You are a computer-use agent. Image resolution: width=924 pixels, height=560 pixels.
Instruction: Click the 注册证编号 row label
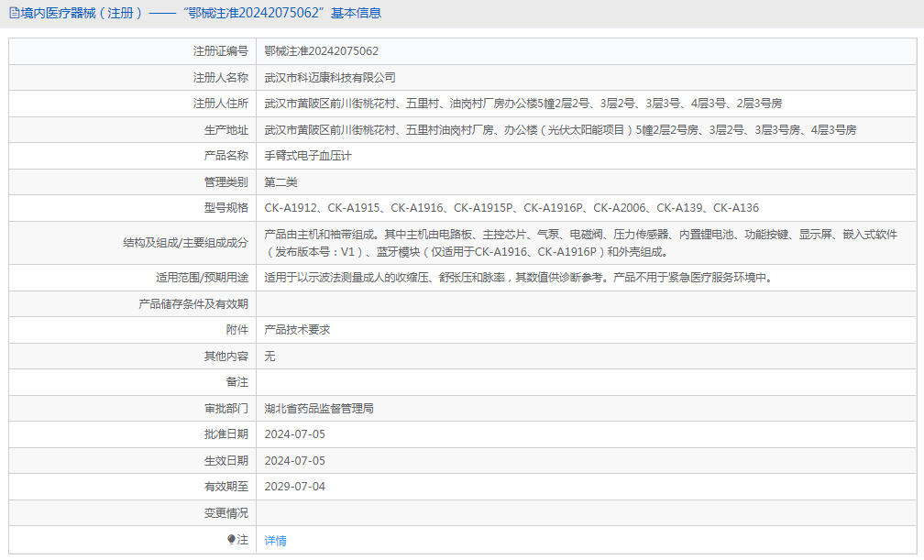tap(220, 51)
